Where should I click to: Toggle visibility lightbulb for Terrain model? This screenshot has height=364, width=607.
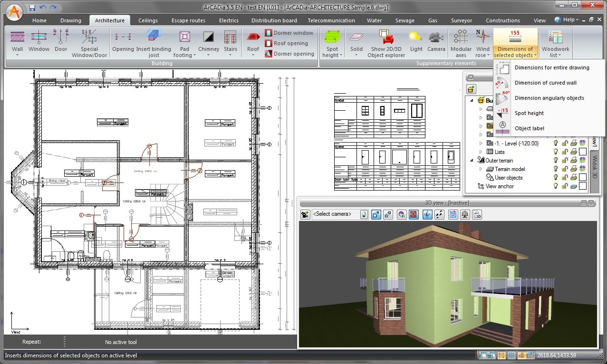click(x=555, y=169)
